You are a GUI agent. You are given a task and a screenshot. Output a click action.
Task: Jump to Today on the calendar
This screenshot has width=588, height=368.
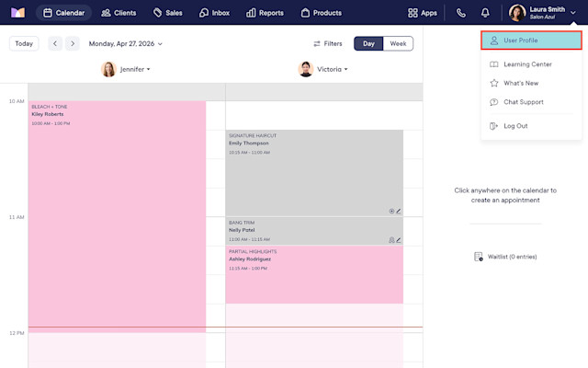click(24, 43)
